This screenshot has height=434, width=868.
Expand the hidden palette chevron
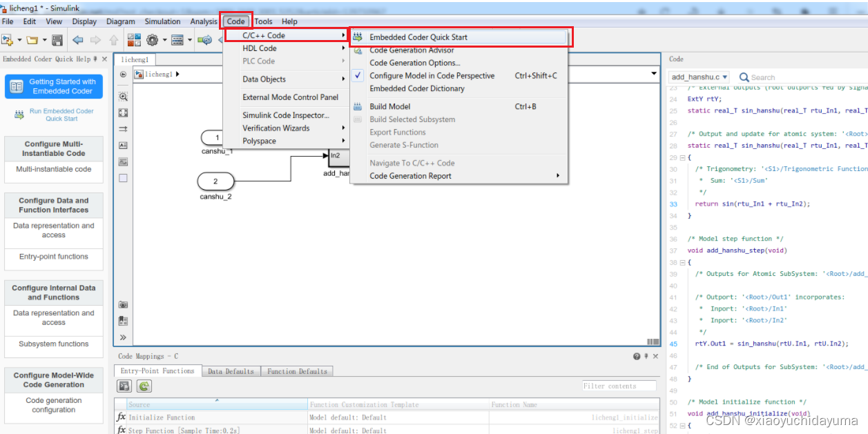123,337
